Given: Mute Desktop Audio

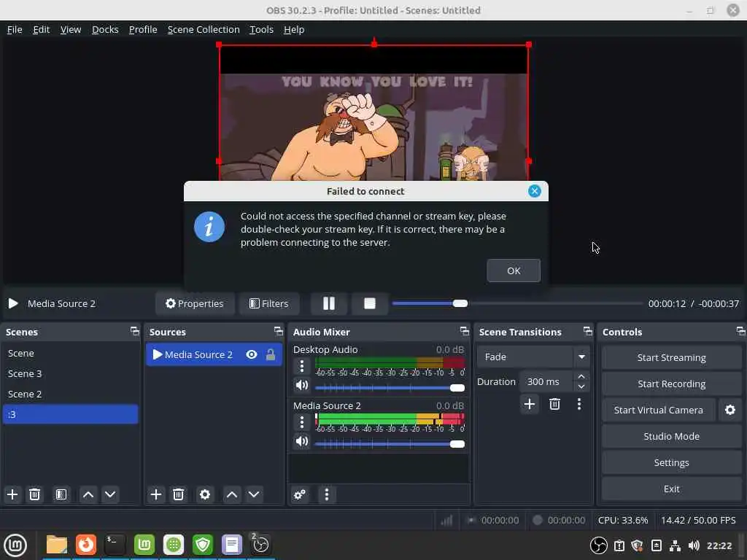Looking at the screenshot, I should point(301,385).
